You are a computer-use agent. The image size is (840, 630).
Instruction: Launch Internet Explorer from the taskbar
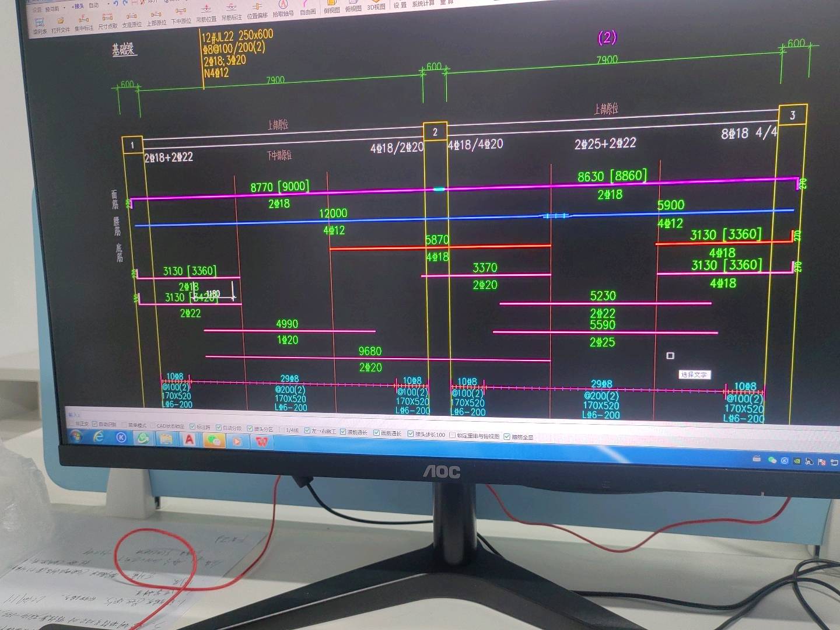click(x=98, y=436)
